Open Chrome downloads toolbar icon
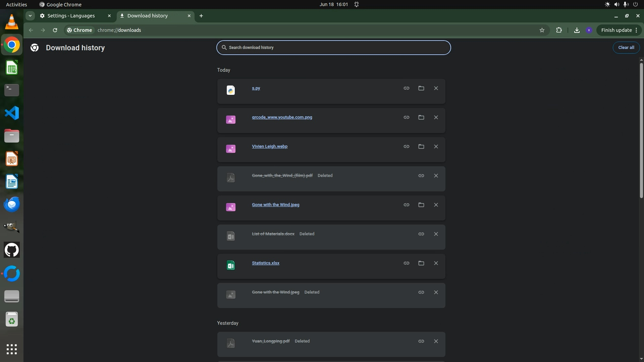The height and width of the screenshot is (362, 644). (577, 30)
